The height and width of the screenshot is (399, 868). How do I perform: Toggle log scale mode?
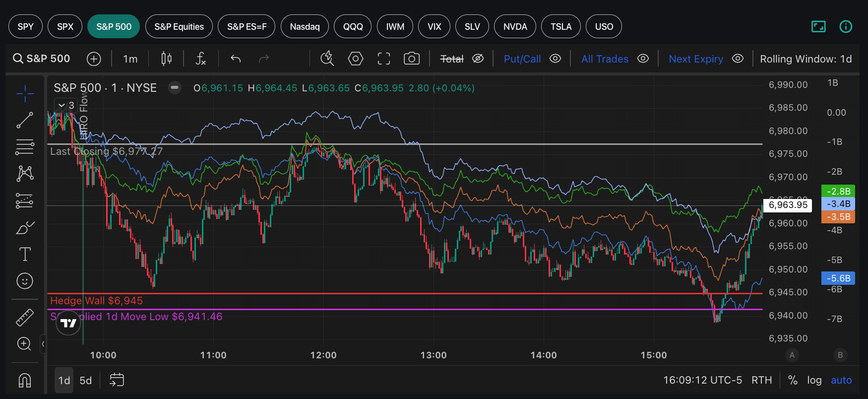814,380
